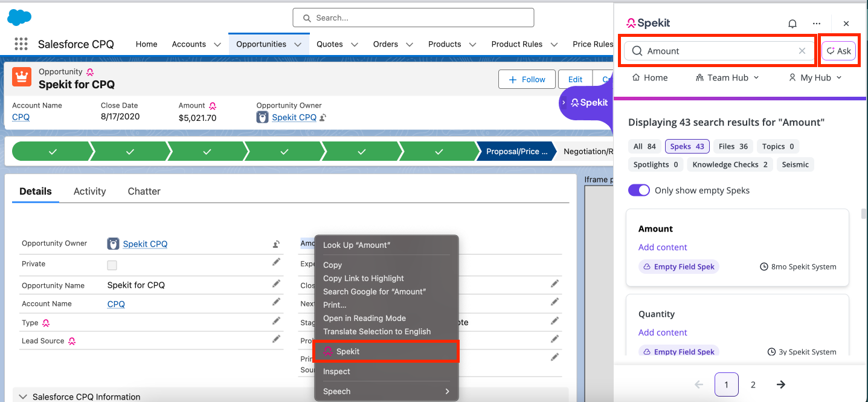Click the Ask button in Spekit
Screen dimensions: 868x402
(x=838, y=51)
